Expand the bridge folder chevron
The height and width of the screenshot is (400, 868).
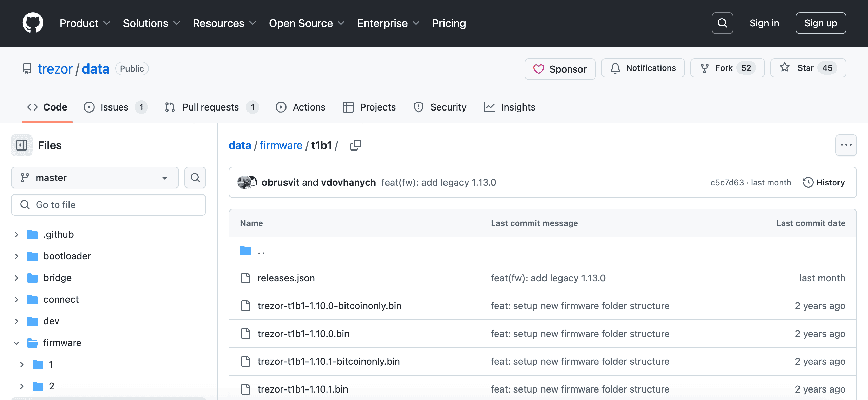coord(16,278)
